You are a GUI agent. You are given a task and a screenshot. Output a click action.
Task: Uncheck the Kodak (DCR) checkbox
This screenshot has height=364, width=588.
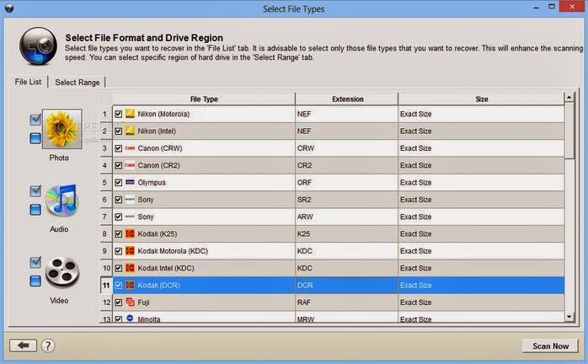pyautogui.click(x=119, y=285)
